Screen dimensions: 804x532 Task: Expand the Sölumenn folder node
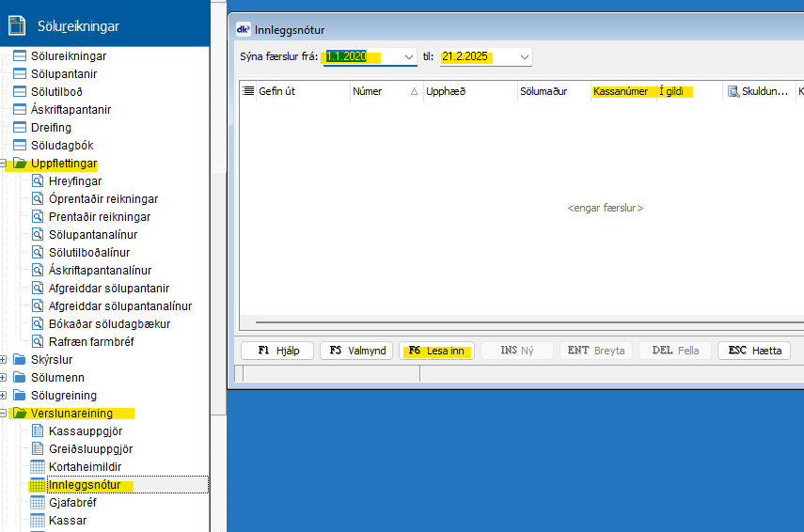click(5, 378)
